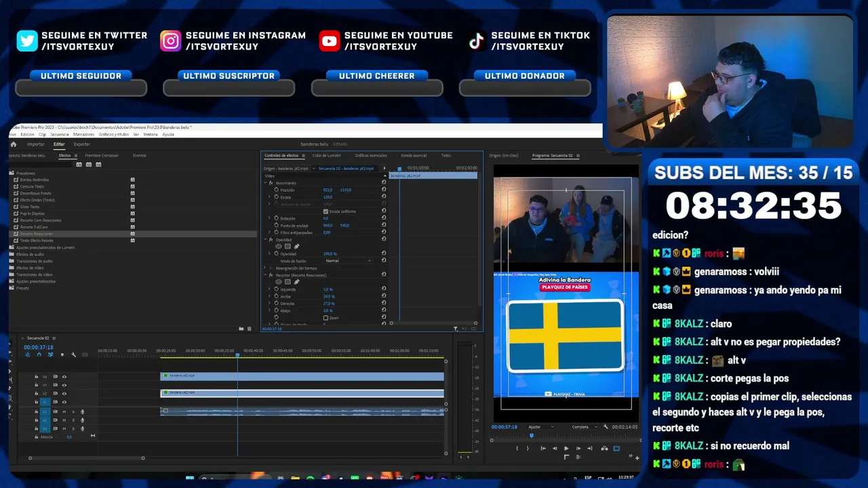
Task: Click the Efectos panel search field
Action: click(x=42, y=165)
